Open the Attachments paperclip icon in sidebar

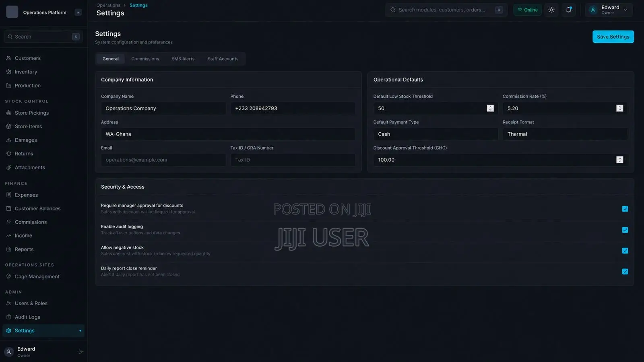[x=9, y=167]
